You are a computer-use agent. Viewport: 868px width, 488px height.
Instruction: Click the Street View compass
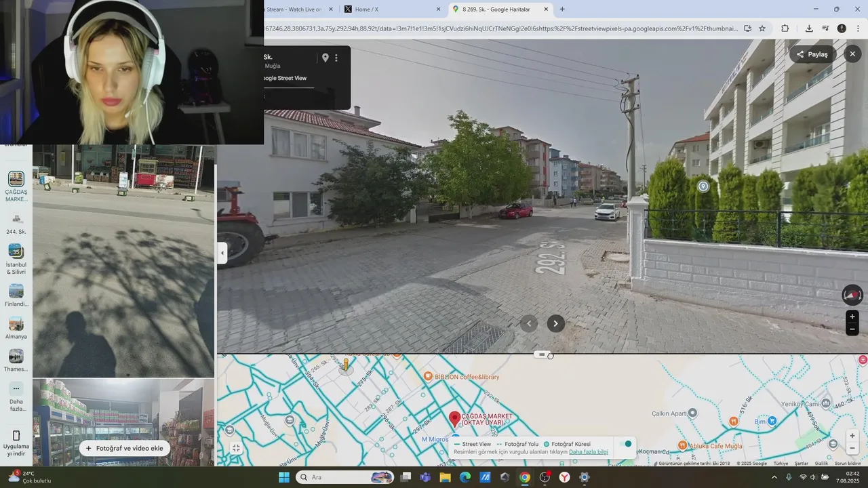[x=852, y=295]
